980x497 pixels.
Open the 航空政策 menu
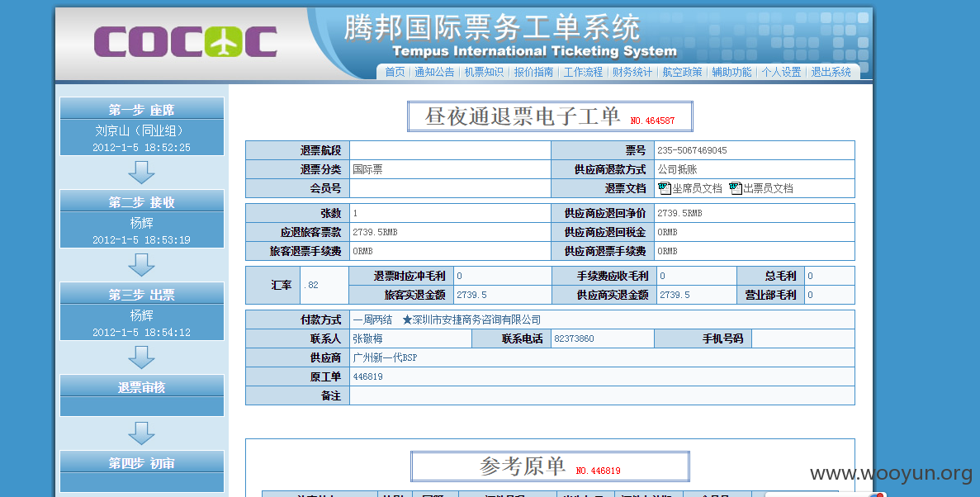coord(682,72)
